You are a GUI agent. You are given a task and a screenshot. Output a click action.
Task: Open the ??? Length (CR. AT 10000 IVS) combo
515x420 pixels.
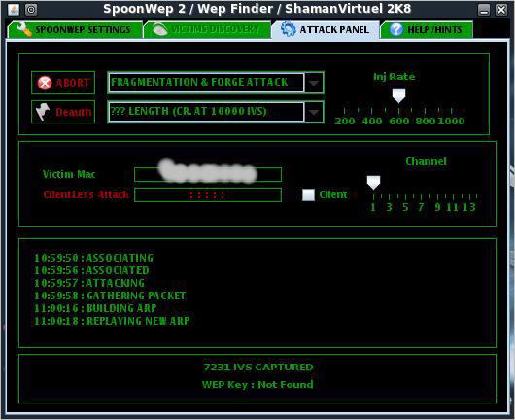pyautogui.click(x=216, y=112)
